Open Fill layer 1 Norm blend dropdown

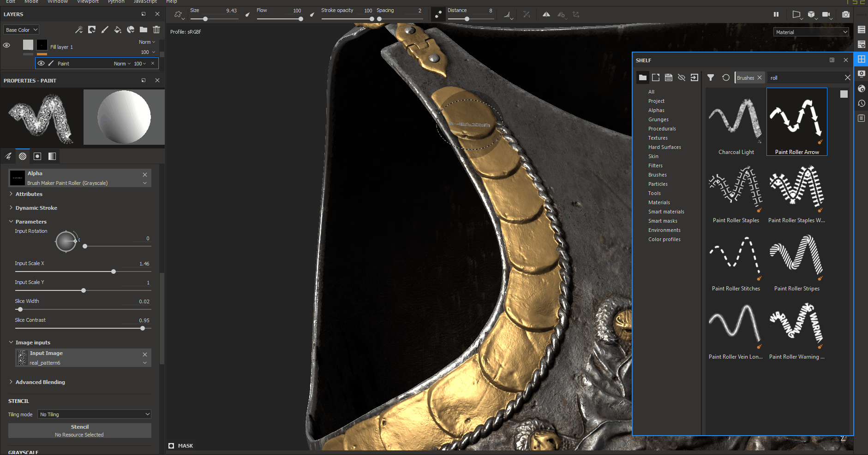(147, 42)
